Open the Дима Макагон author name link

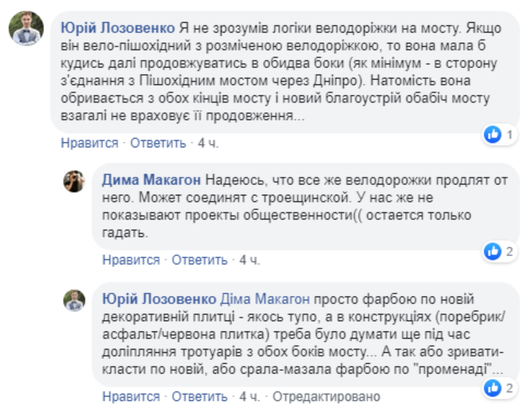coord(151,180)
